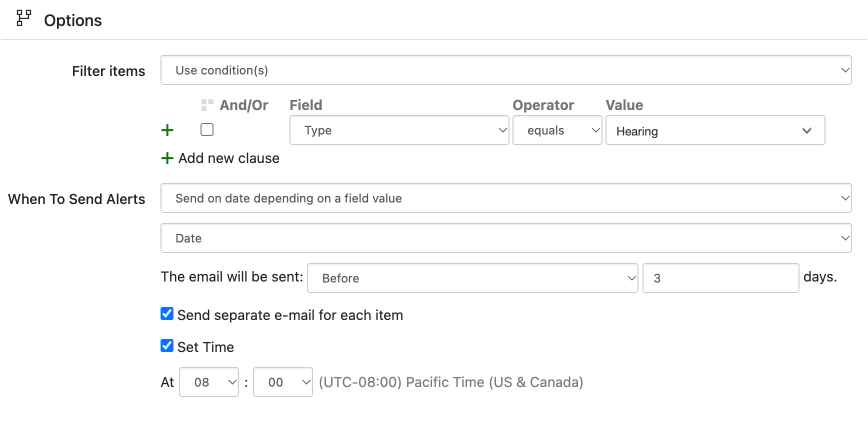Screen dimensions: 868x427
Task: Click the Options section heading
Action: tap(73, 20)
